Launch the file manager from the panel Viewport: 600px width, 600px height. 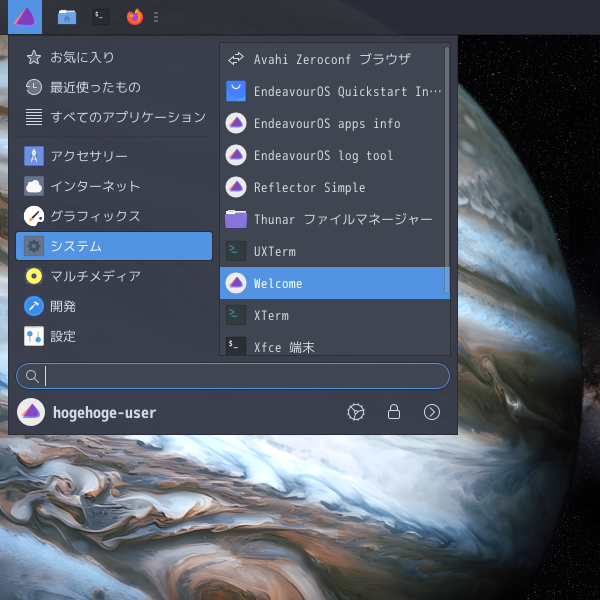point(67,17)
